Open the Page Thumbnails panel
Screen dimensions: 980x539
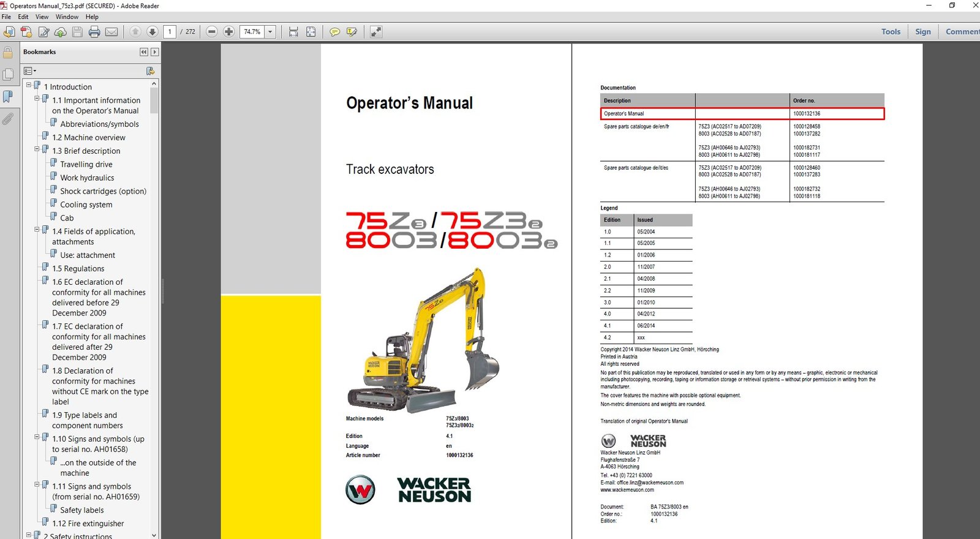coord(8,75)
